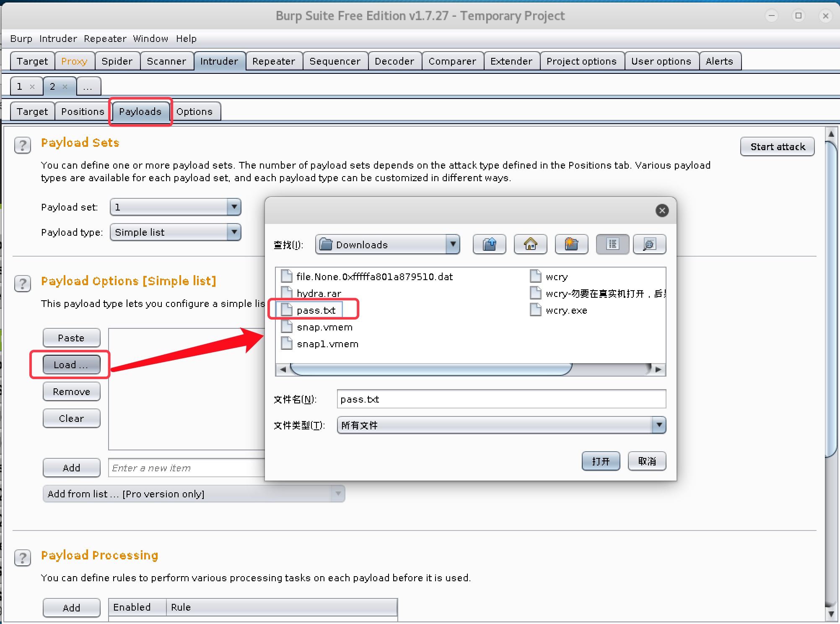
Task: Switch to details view icon
Action: (649, 244)
